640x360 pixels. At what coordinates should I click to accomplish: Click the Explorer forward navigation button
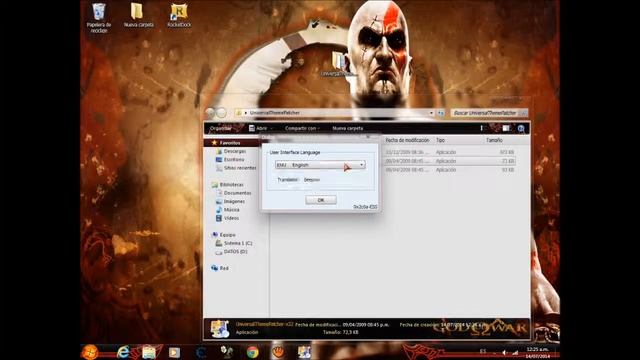tap(221, 113)
